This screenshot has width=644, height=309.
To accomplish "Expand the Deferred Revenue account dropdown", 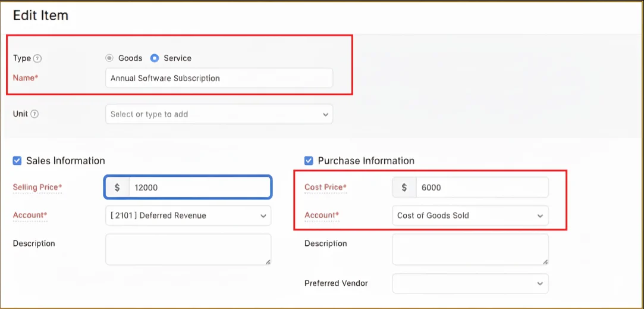I will 188,216.
